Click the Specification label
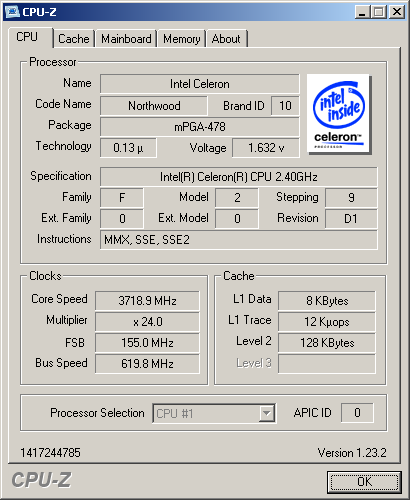Viewport: 410px width, 500px height. [61, 176]
